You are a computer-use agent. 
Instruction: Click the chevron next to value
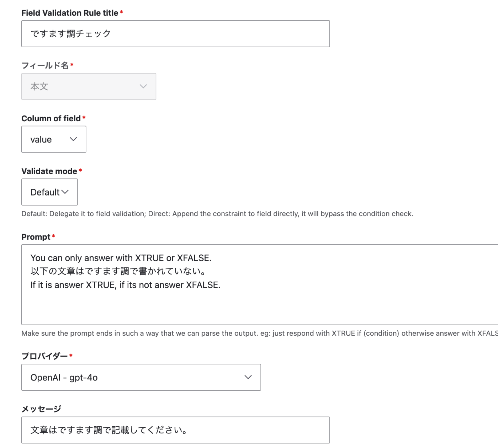[x=73, y=139]
